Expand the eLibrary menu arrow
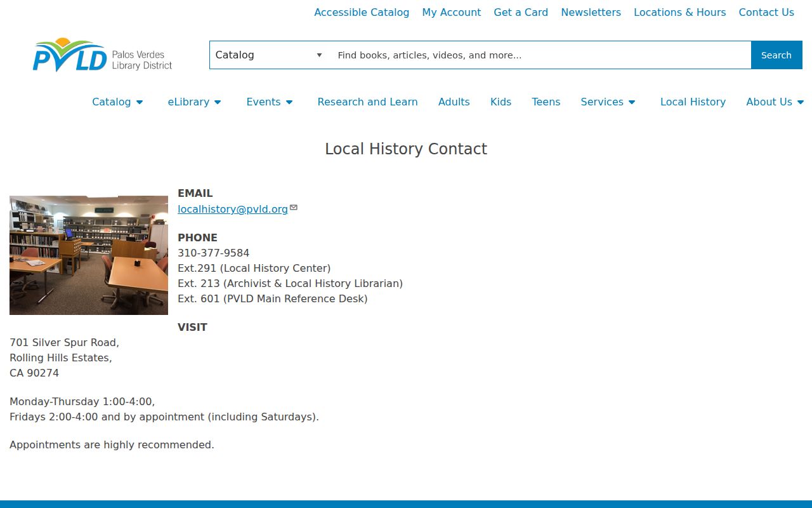812x508 pixels. [218, 102]
